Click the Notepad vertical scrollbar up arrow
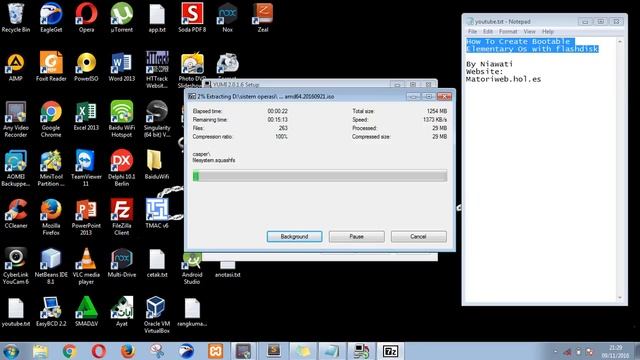The image size is (640, 360). 620,42
